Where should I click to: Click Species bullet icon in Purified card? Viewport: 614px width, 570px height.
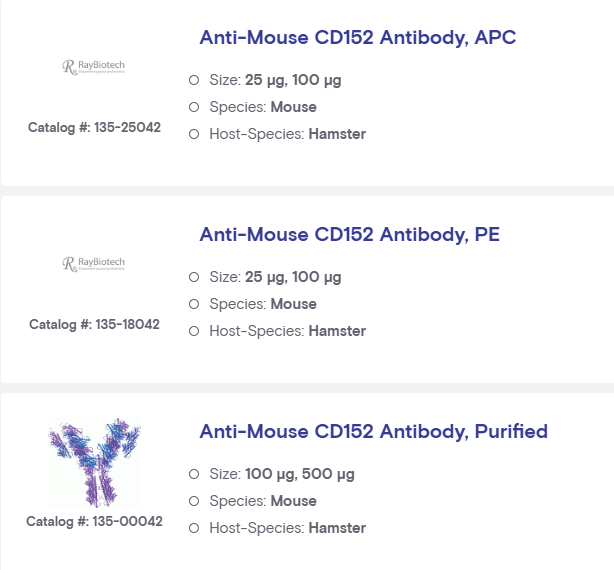pyautogui.click(x=194, y=501)
